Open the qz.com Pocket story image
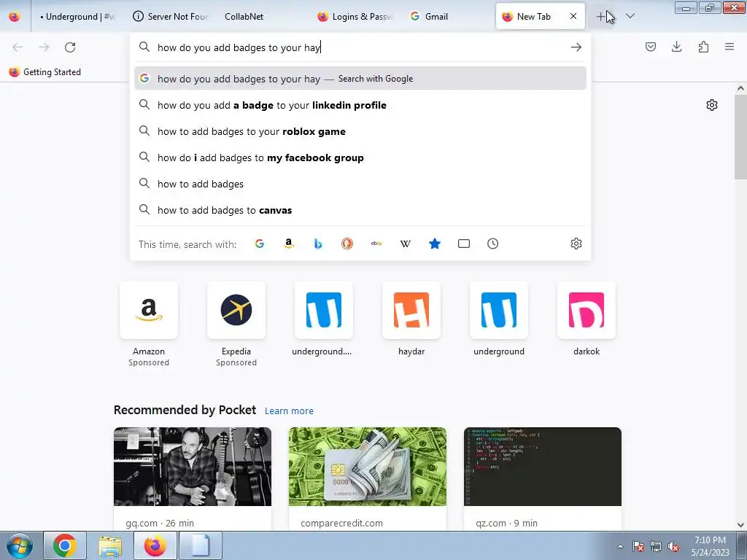This screenshot has height=560, width=747. point(543,467)
